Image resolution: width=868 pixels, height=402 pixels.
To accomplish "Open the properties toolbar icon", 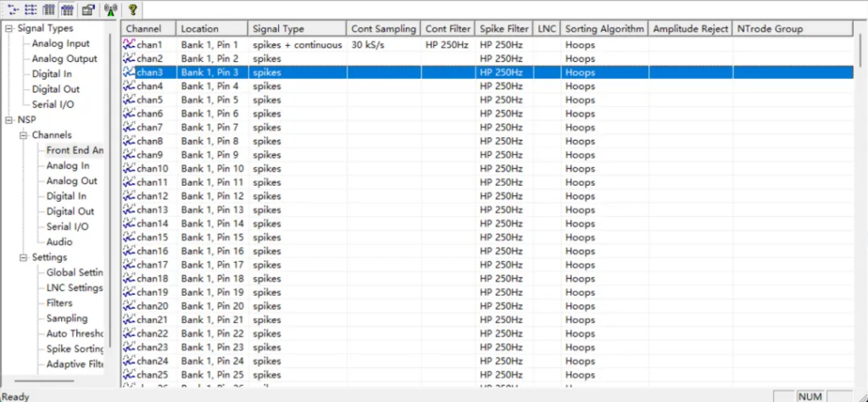I will (x=88, y=9).
